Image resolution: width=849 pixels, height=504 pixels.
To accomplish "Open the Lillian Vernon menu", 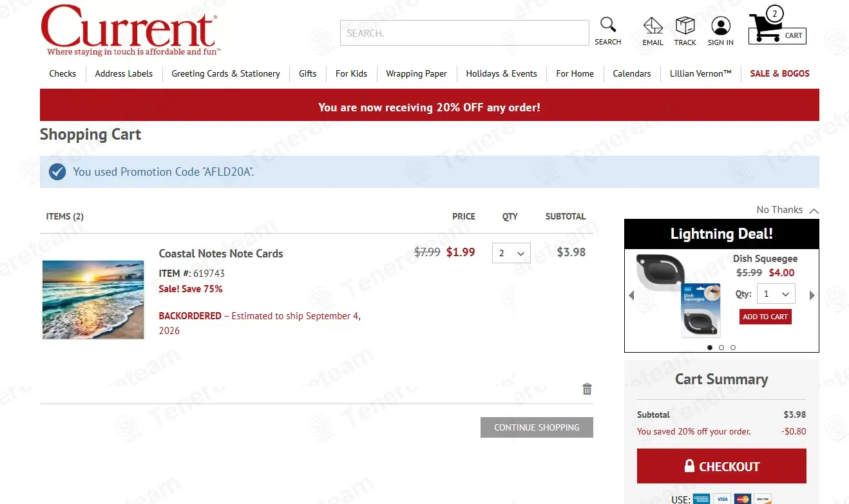I will pyautogui.click(x=701, y=73).
